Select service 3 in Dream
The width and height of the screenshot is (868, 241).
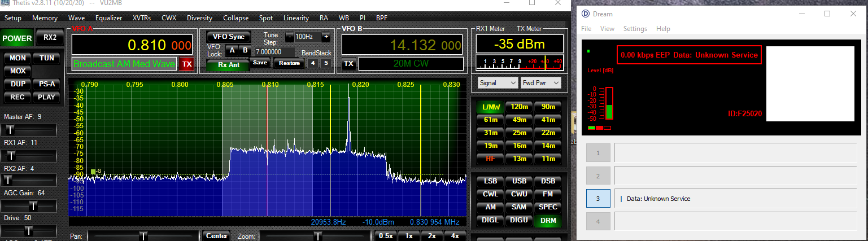pyautogui.click(x=598, y=199)
